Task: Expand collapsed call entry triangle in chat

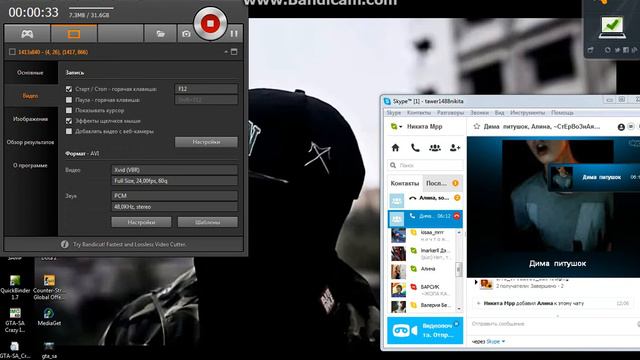Action: click(476, 282)
